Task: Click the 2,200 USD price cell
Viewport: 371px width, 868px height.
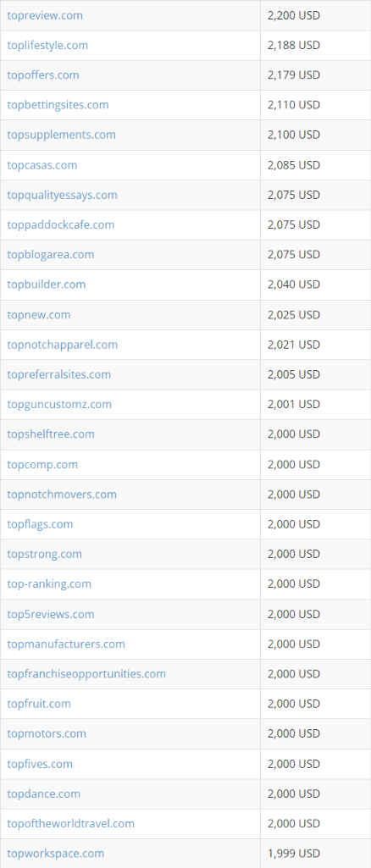Action: (x=316, y=15)
